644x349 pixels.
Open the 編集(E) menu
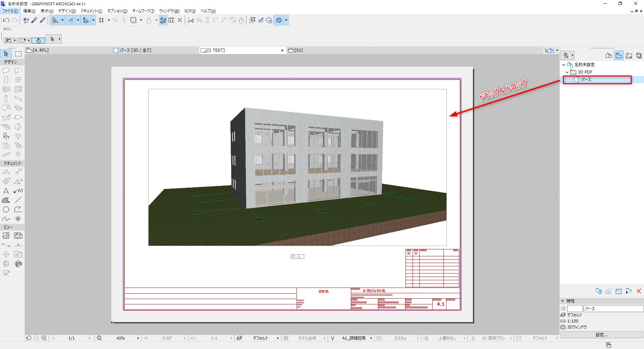pos(30,11)
